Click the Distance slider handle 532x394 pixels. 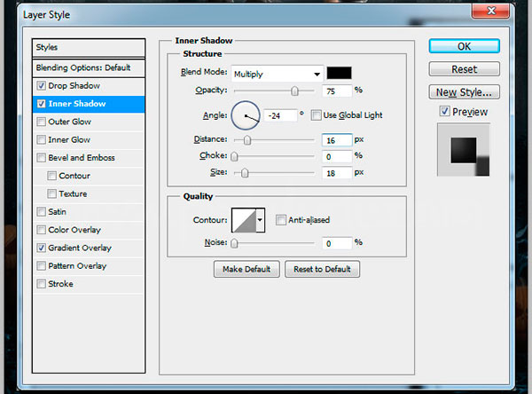(x=247, y=140)
